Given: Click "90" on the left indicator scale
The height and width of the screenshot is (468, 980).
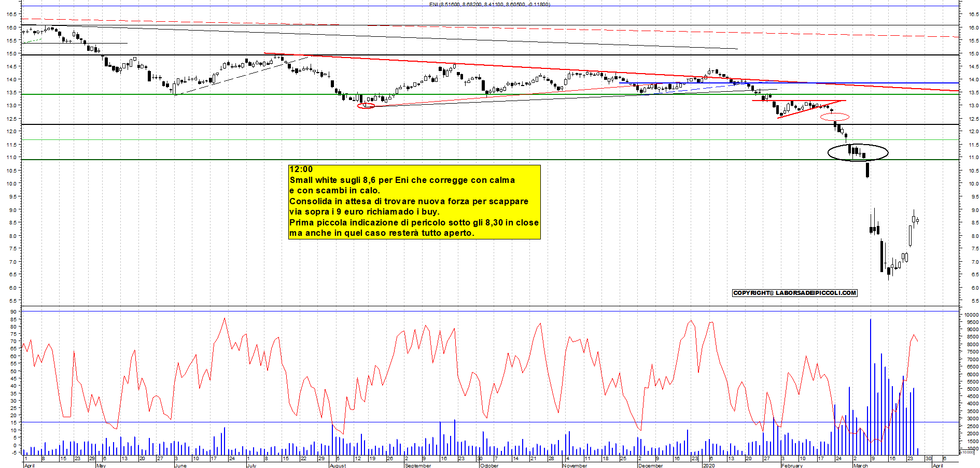Looking at the screenshot, I should tap(13, 312).
